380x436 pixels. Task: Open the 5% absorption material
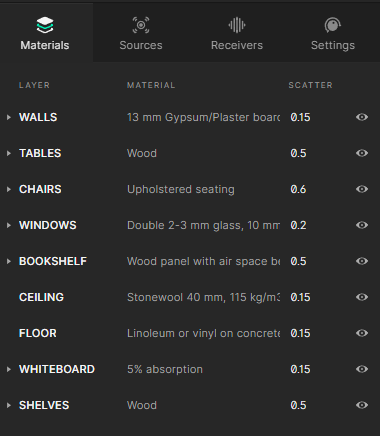pos(165,369)
